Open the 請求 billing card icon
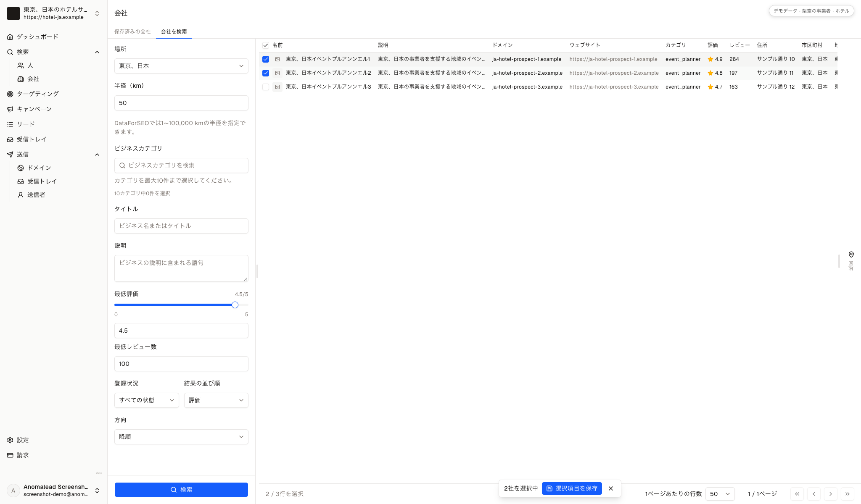 tap(10, 455)
